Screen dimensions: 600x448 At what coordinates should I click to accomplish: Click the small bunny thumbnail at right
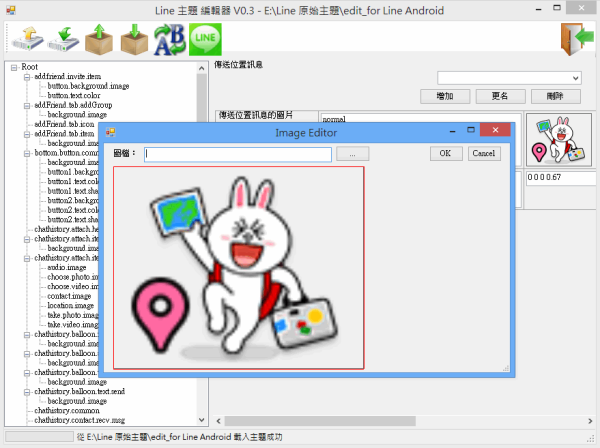tap(559, 140)
